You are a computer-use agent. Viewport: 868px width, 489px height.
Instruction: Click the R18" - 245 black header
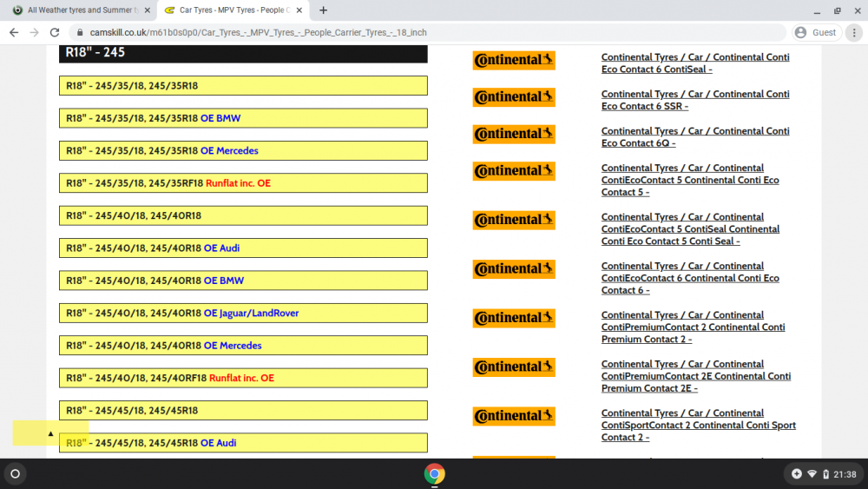point(243,53)
